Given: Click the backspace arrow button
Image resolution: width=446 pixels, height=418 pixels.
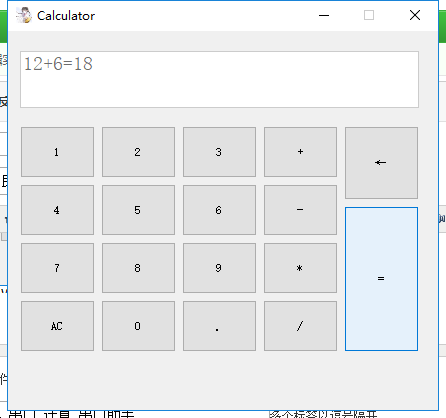Looking at the screenshot, I should click(381, 163).
